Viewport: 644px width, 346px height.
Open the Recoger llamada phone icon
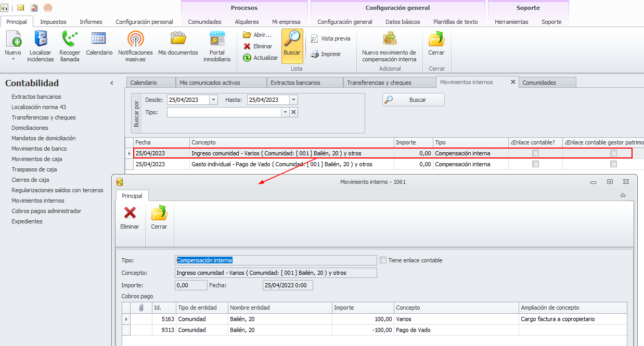[70, 39]
